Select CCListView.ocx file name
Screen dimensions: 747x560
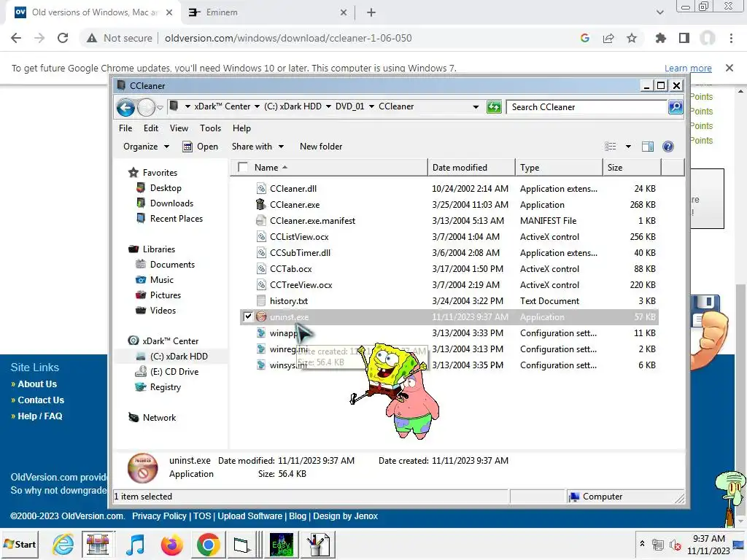(299, 237)
